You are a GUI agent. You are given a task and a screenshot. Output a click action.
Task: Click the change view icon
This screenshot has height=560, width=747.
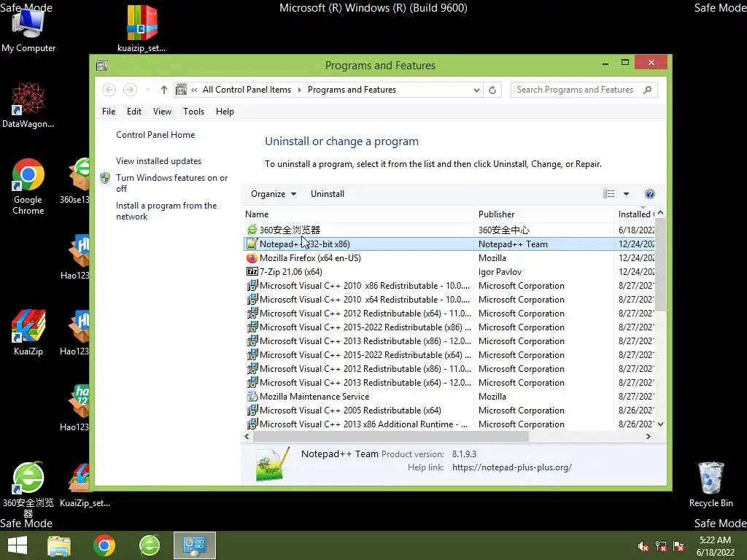click(609, 194)
